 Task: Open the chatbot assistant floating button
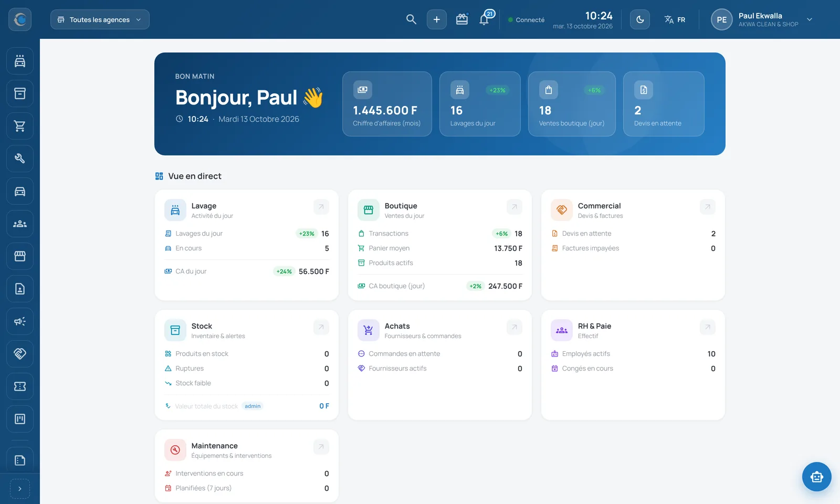tap(816, 477)
